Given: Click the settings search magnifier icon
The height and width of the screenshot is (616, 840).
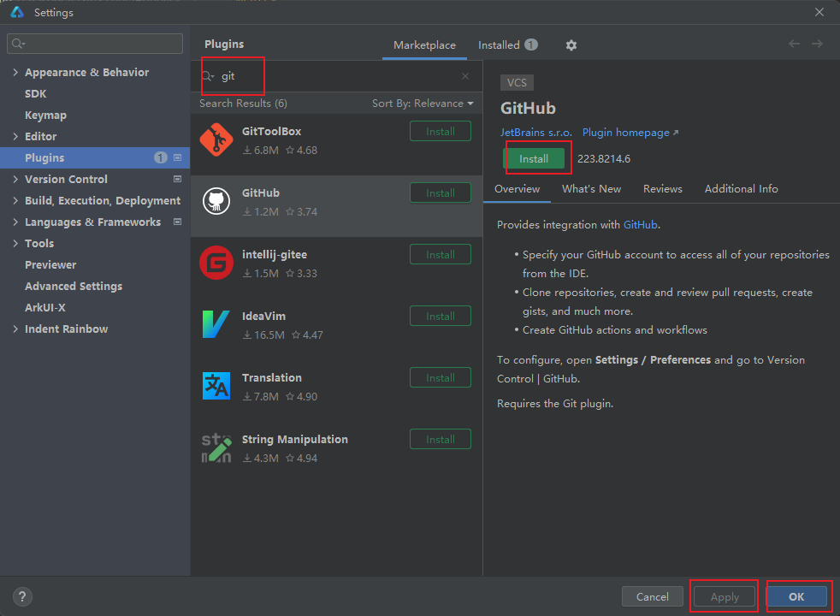Looking at the screenshot, I should point(18,44).
